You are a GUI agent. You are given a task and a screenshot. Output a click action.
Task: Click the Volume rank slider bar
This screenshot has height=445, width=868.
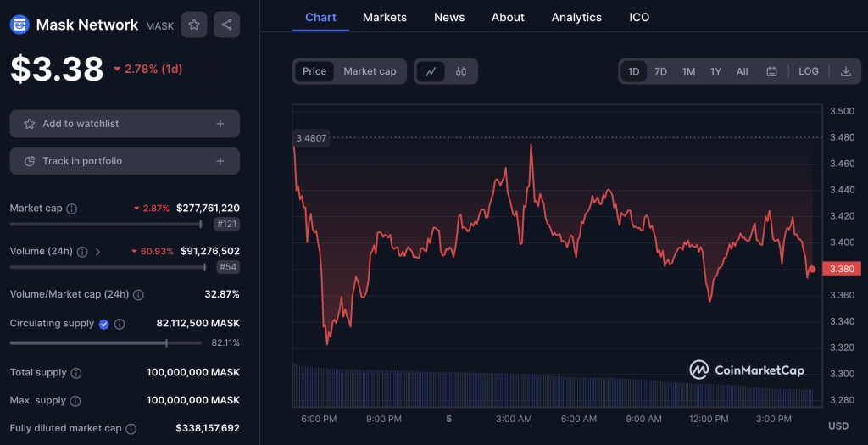coord(108,267)
